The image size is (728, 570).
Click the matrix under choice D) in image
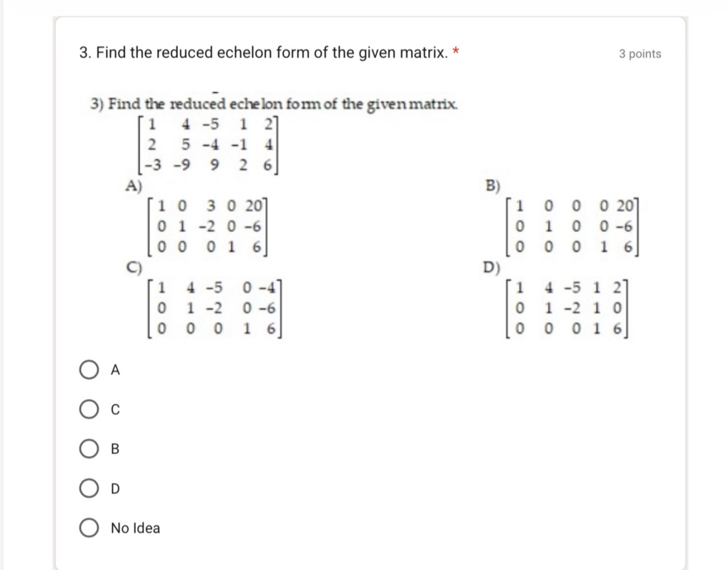[567, 308]
